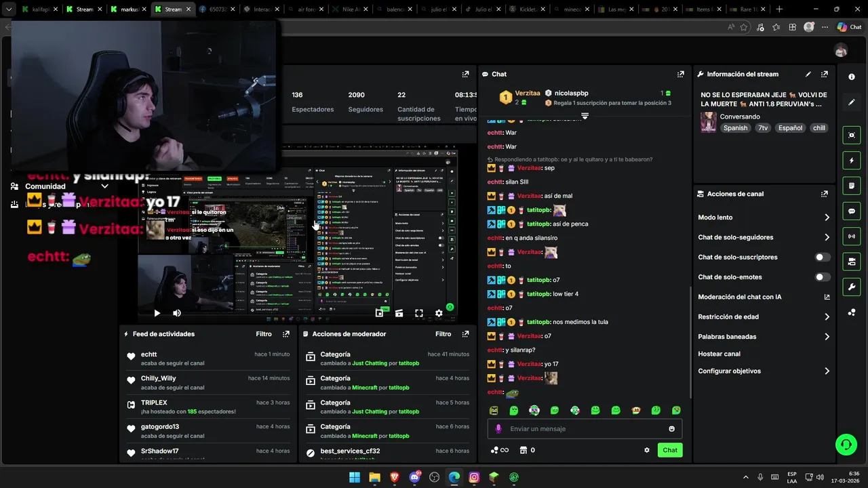Toggle Chat de solo-suscriptores switch

point(823,258)
